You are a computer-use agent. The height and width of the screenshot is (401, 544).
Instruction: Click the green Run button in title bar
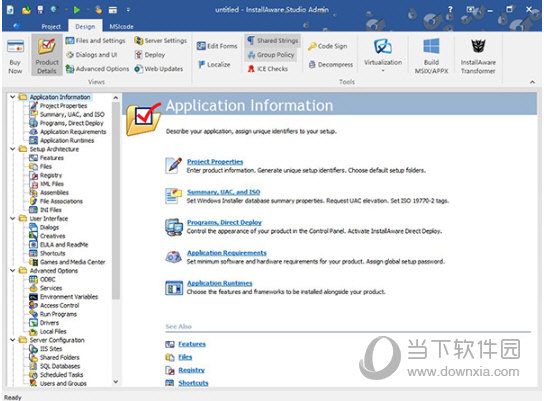77,10
